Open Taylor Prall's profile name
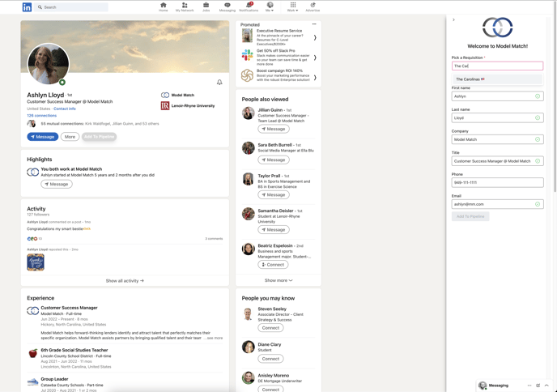The width and height of the screenshot is (557, 392). (x=269, y=176)
